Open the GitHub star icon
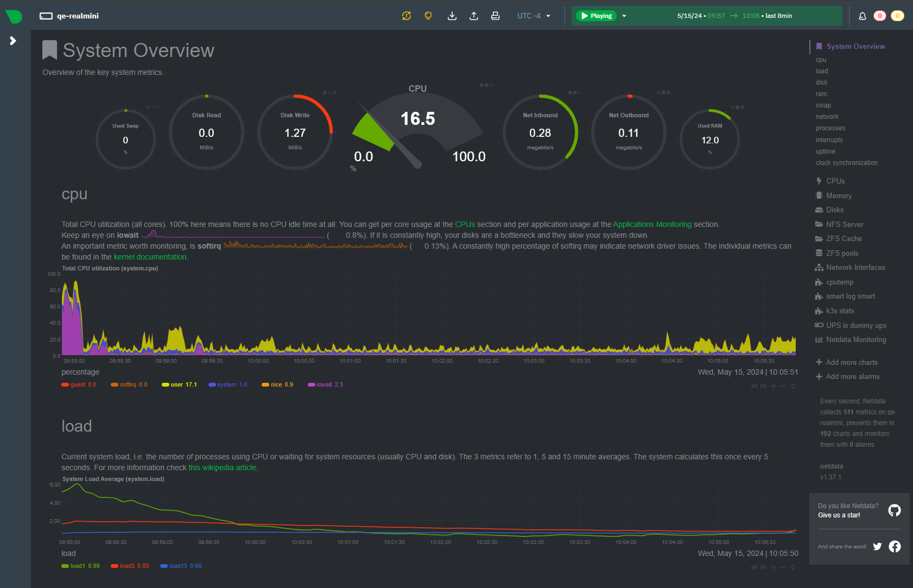The height and width of the screenshot is (588, 913). pos(894,510)
